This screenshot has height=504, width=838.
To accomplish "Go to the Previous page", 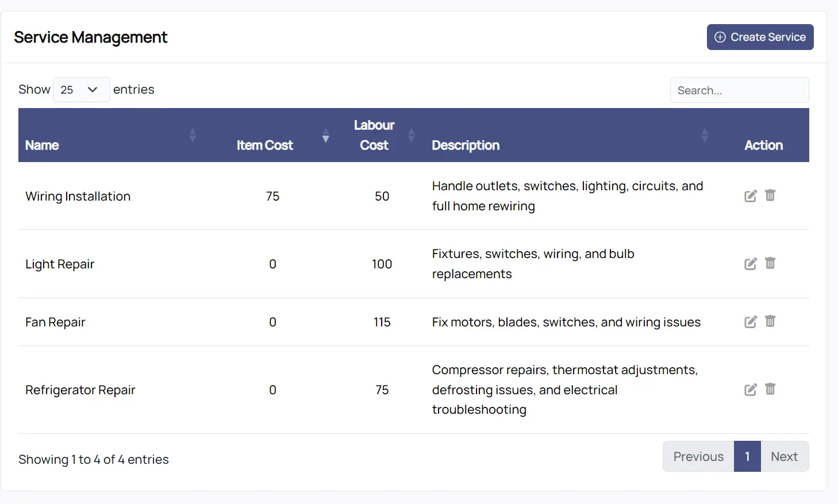I will point(698,456).
